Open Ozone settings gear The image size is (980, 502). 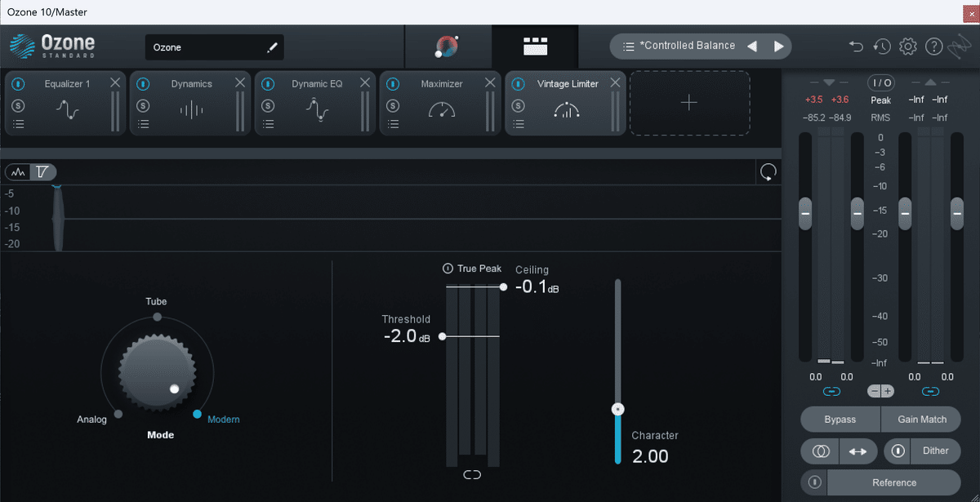point(907,47)
